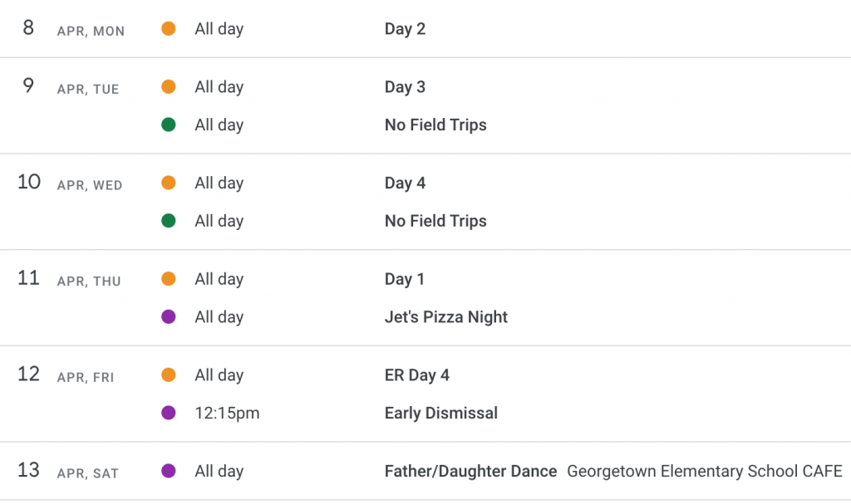The image size is (851, 504).
Task: Select date 13 Apr, Sat
Action: [x=68, y=471]
